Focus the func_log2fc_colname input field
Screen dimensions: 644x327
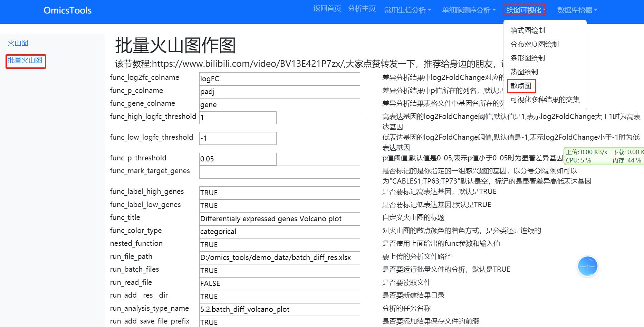279,79
